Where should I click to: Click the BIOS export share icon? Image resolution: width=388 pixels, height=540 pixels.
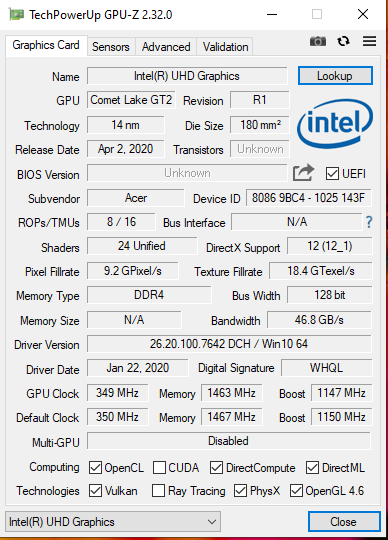[x=303, y=173]
